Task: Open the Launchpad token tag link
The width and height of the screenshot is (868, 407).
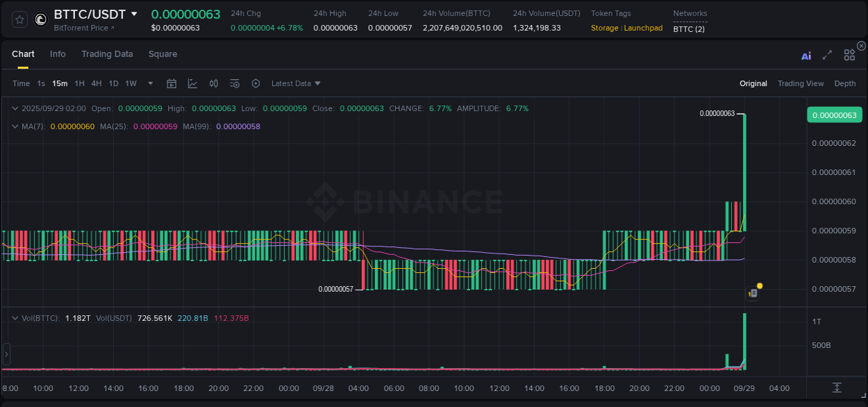Action: pos(643,28)
